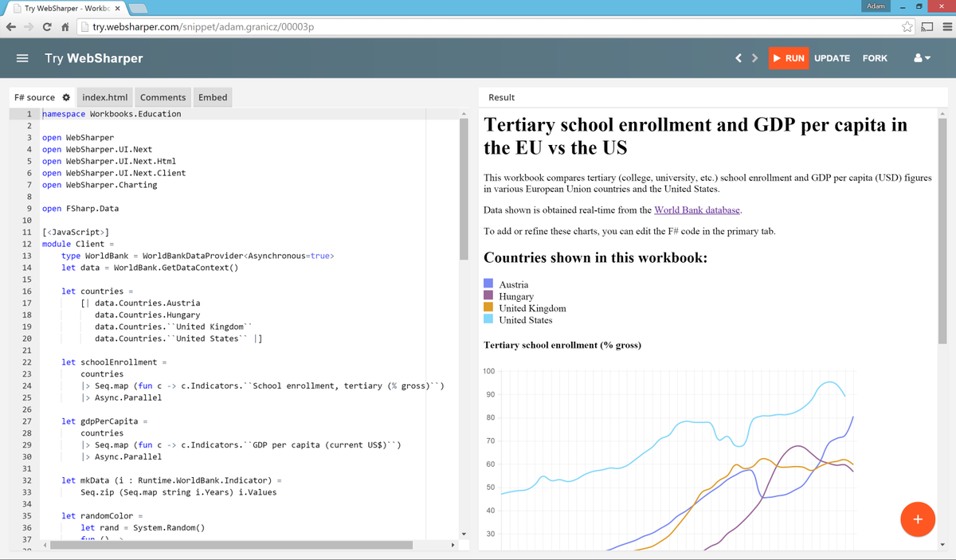The image size is (956, 560).
Task: Click the 'Result' pane label
Action: tap(501, 97)
